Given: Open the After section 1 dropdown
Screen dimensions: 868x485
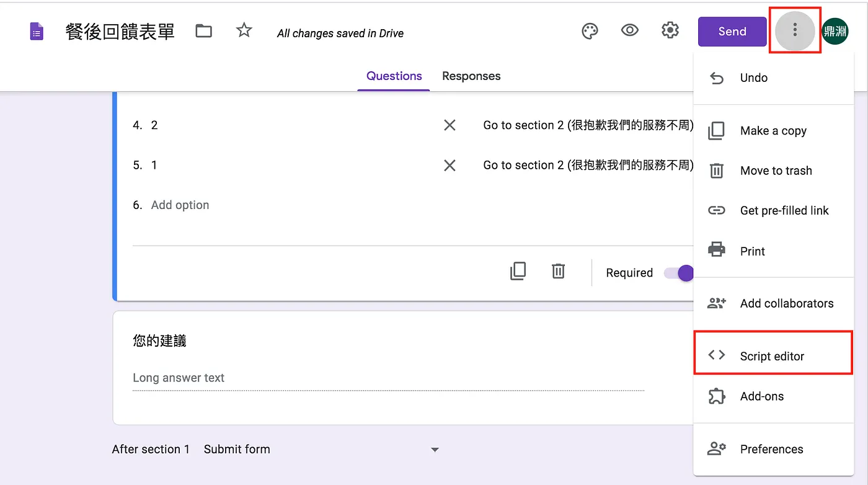Looking at the screenshot, I should point(321,450).
